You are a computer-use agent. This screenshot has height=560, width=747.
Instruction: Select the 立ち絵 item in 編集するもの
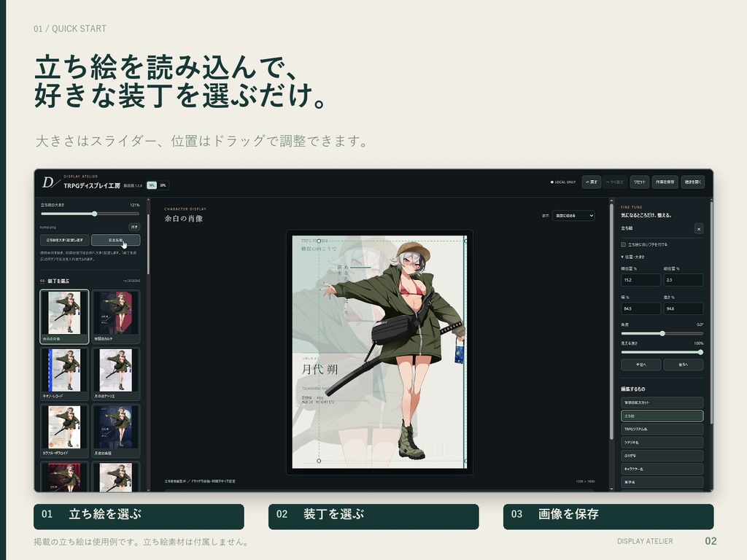click(662, 416)
